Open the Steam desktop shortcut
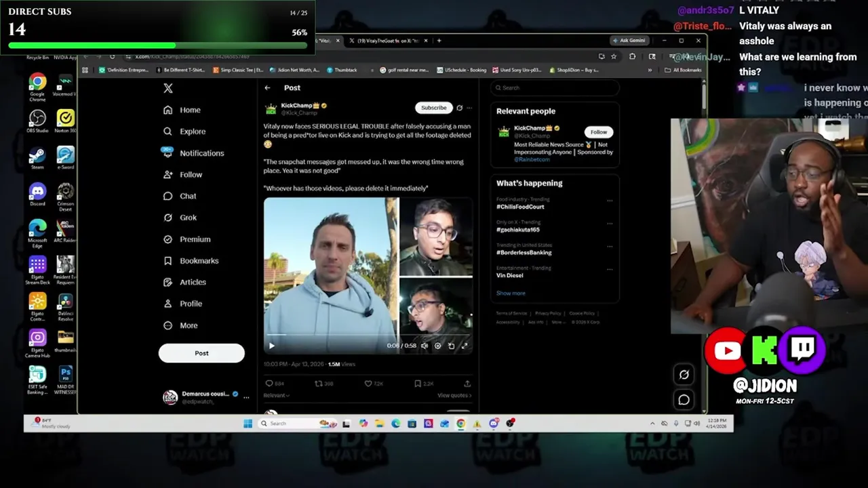868x488 pixels. (37, 159)
